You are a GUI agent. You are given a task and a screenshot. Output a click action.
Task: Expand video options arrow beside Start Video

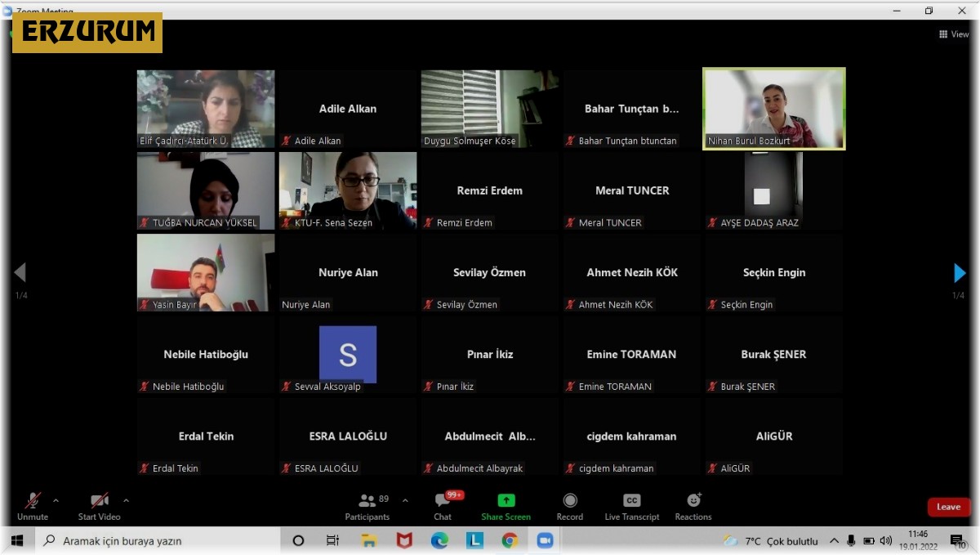point(126,500)
